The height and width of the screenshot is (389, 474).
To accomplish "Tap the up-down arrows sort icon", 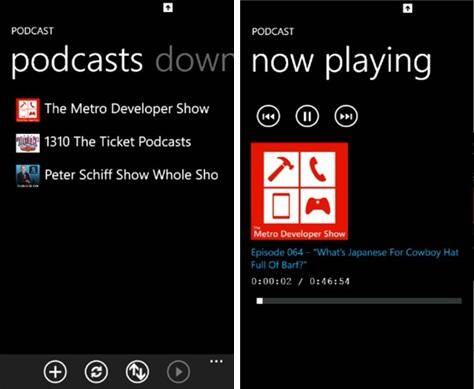I will click(137, 372).
